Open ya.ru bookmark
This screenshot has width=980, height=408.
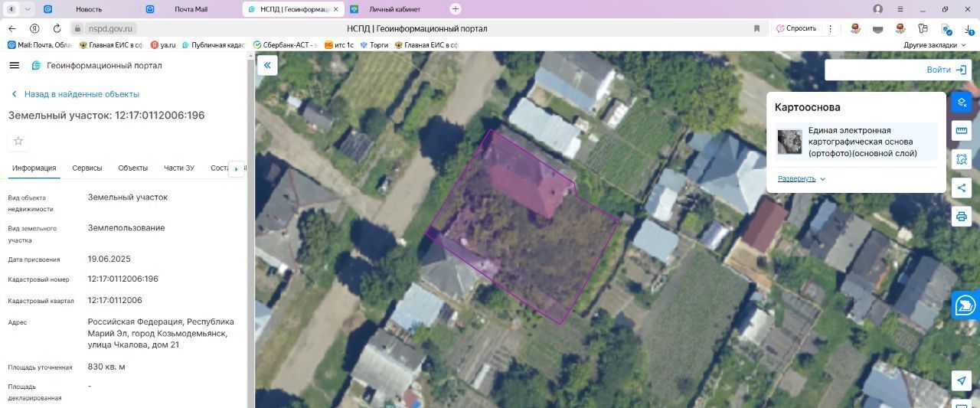click(x=163, y=45)
